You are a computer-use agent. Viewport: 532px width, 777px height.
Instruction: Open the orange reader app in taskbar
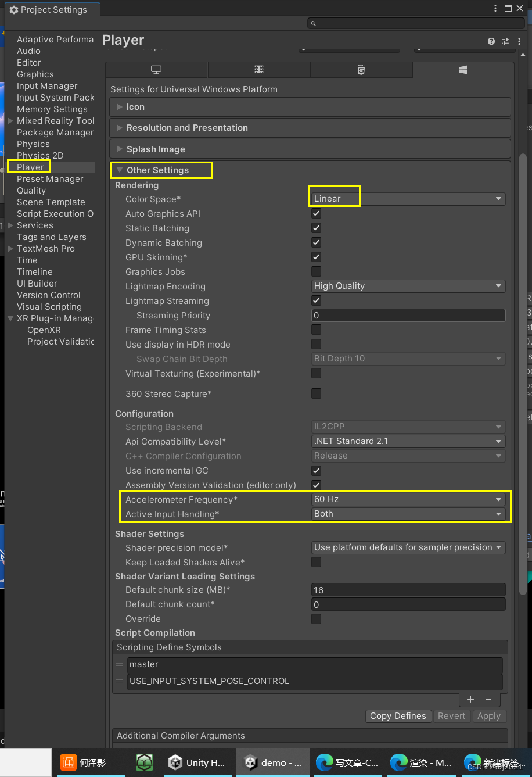90,762
